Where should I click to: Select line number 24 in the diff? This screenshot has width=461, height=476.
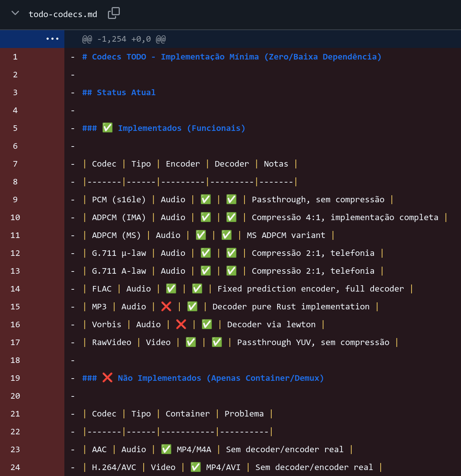point(15,467)
